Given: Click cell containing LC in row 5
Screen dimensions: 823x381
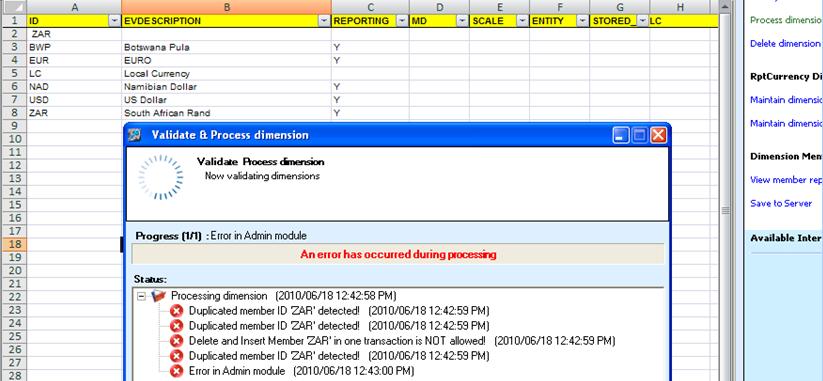Looking at the screenshot, I should coord(74,73).
